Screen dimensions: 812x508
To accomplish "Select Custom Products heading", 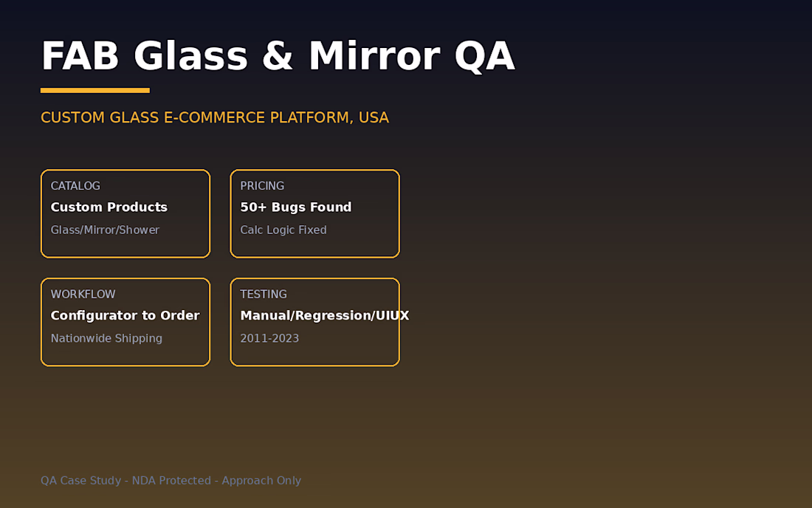I will point(109,207).
